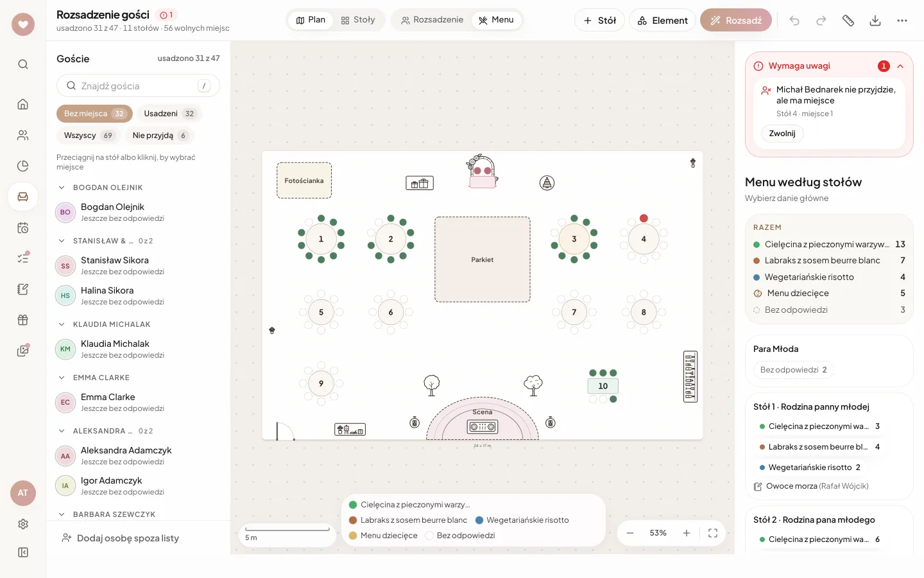The image size is (924, 578).
Task: Click the Znajdź gościa search field
Action: coord(138,85)
